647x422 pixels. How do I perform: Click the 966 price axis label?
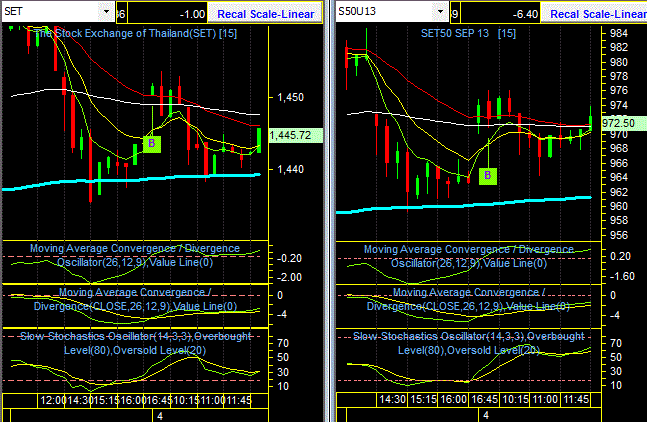point(619,163)
